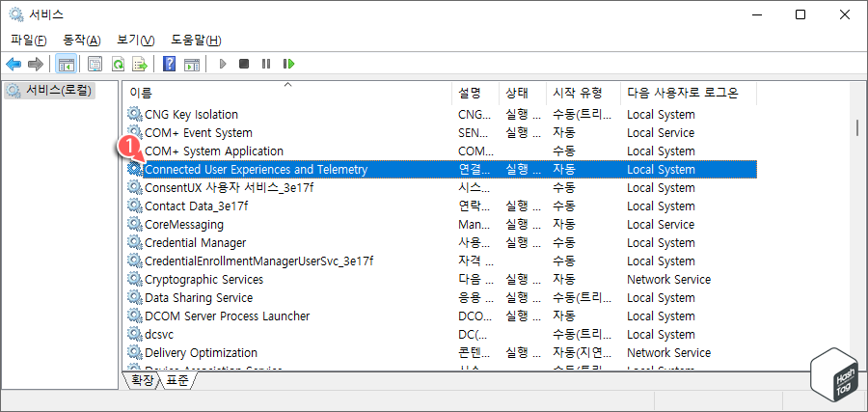This screenshot has width=868, height=412.
Task: Click the vertical scrollbar thumb of services list
Action: [857, 126]
